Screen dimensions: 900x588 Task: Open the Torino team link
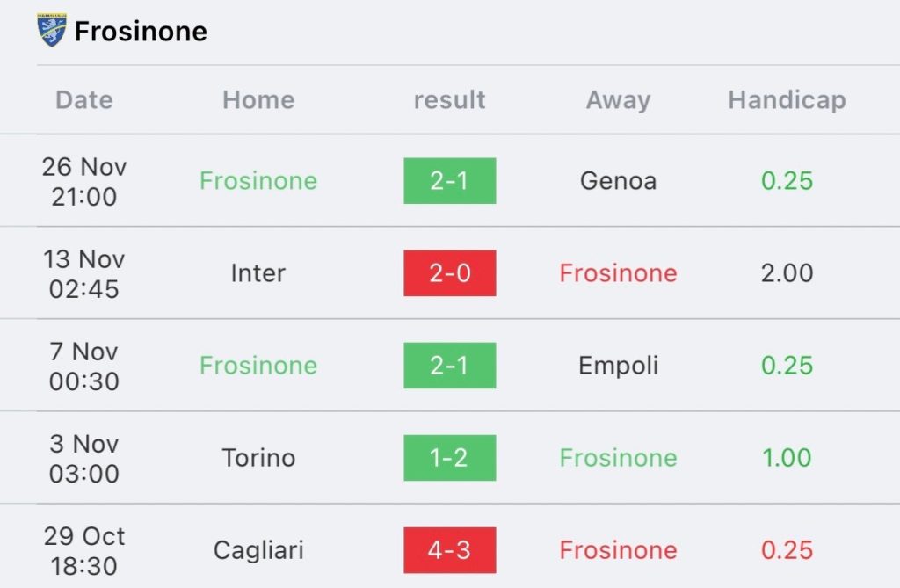259,458
